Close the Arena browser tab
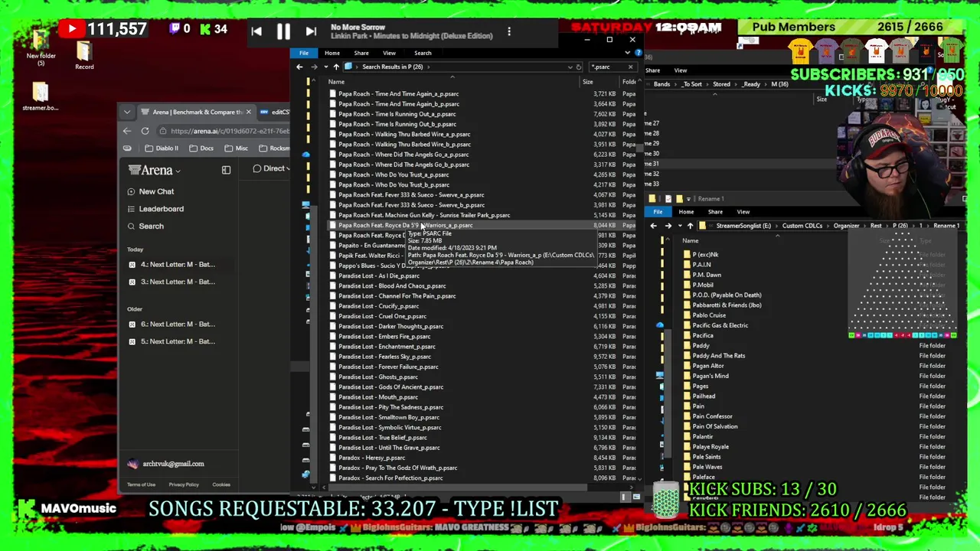The height and width of the screenshot is (551, 980). click(x=248, y=112)
